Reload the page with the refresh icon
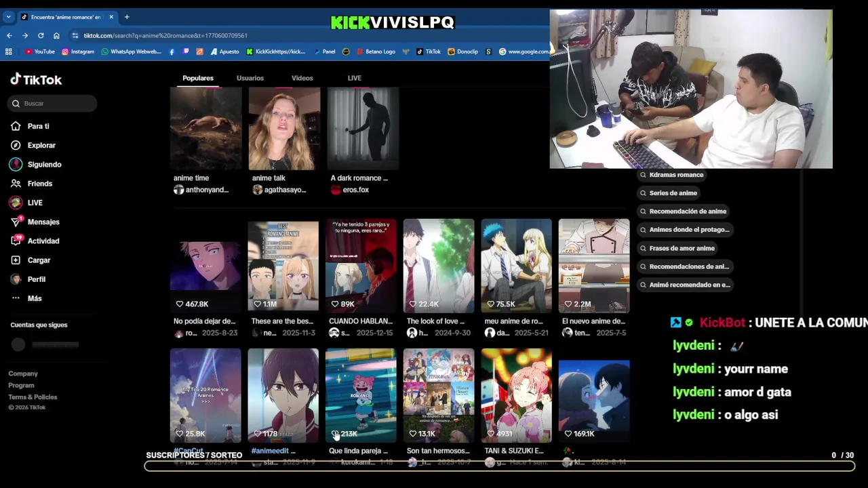This screenshot has width=868, height=488. (41, 35)
